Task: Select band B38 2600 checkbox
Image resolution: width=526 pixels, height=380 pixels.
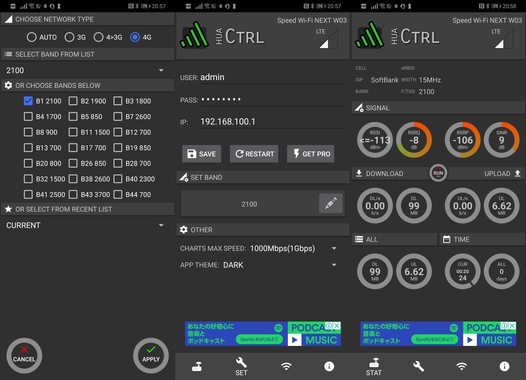Action: pos(73,179)
